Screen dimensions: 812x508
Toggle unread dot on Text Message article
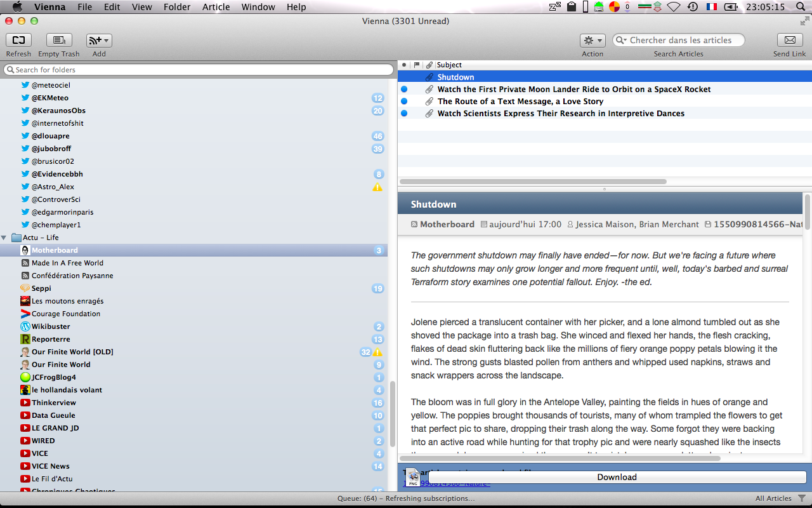tap(404, 102)
